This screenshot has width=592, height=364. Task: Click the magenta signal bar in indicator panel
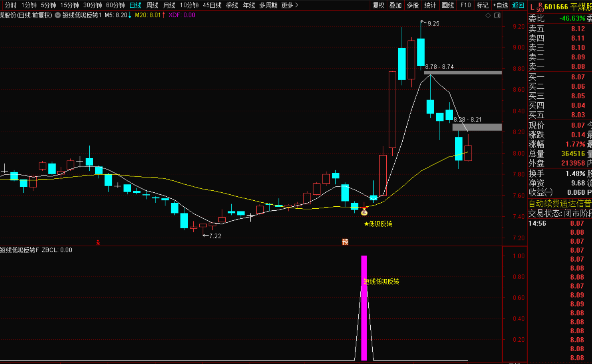[364, 308]
